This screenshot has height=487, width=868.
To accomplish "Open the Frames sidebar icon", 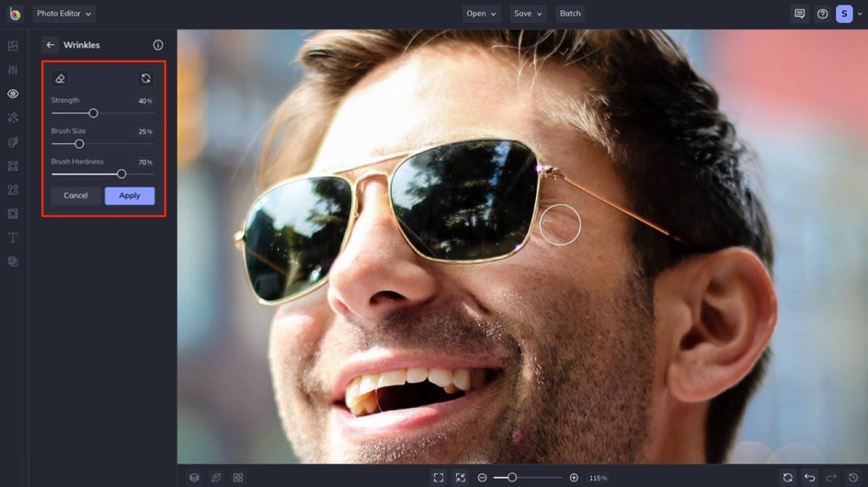I will (13, 165).
